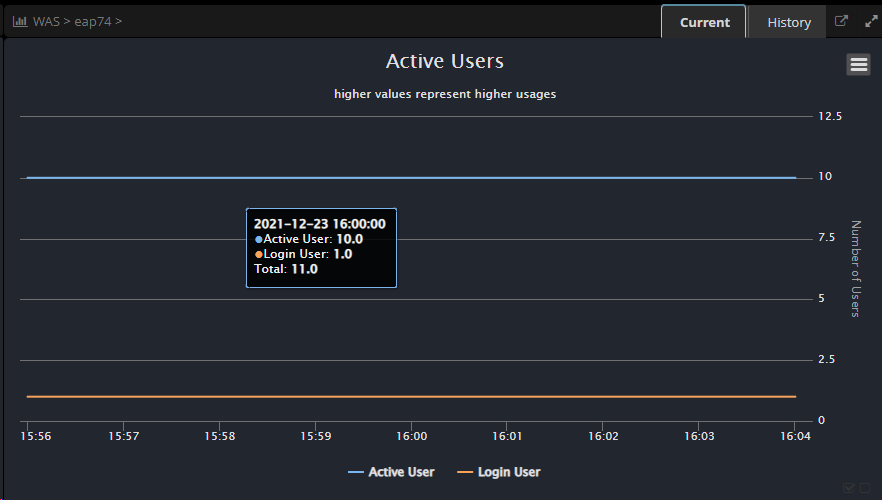The height and width of the screenshot is (500, 882).
Task: Click the 16:00 x-axis time label
Action: click(411, 437)
